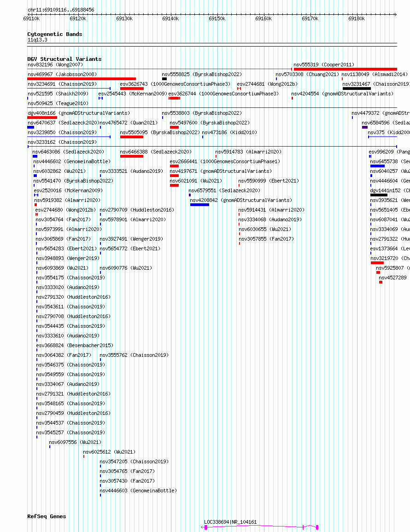Viewport: 410px width, 532px height.
Task: Select nsv5538803 (ByrskaBishop2022) label
Action: click(202, 113)
